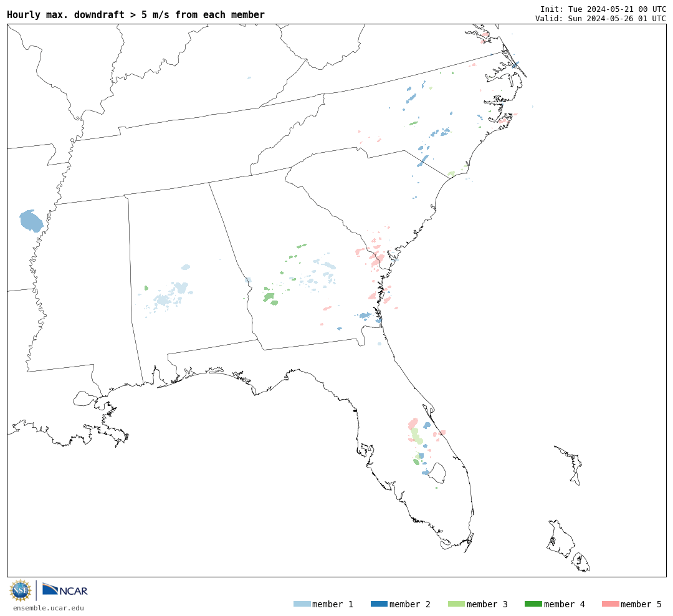673x616 pixels.
Task: Select the 'member 5' legend label
Action: 641,604
